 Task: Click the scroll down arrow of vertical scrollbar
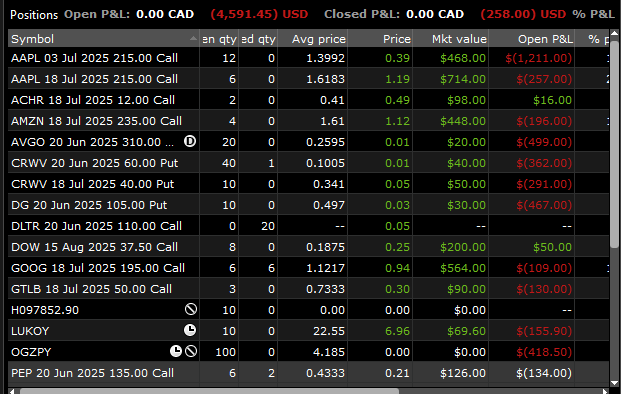[614, 383]
